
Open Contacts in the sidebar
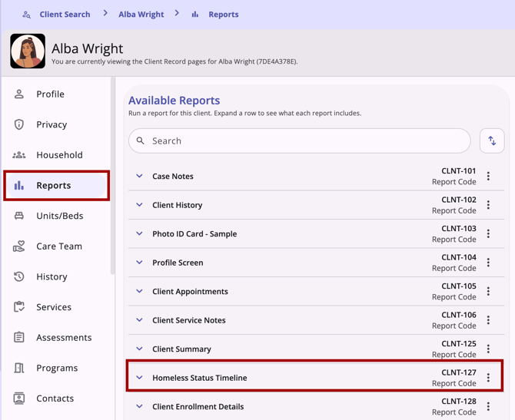tap(56, 399)
